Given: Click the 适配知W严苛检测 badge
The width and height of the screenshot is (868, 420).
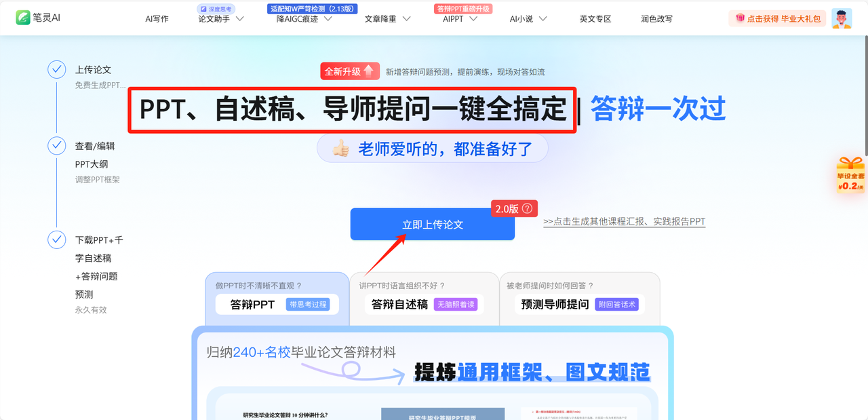Looking at the screenshot, I should click(313, 9).
